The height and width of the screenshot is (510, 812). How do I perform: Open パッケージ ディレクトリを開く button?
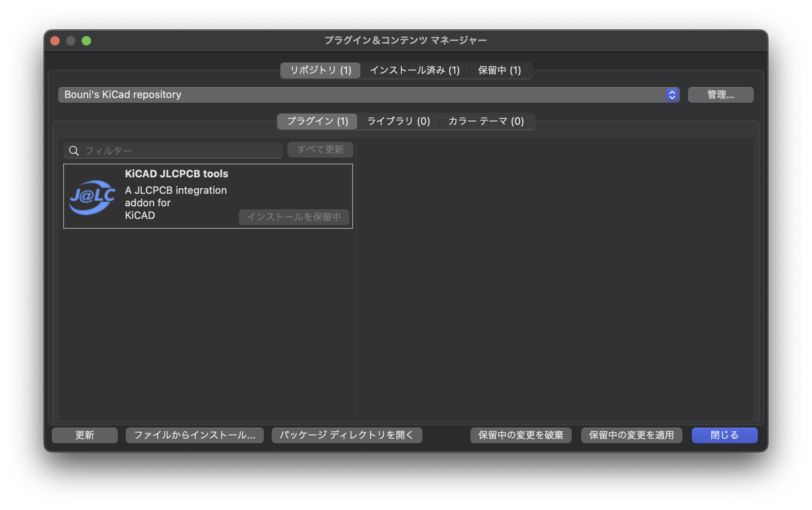coord(347,435)
